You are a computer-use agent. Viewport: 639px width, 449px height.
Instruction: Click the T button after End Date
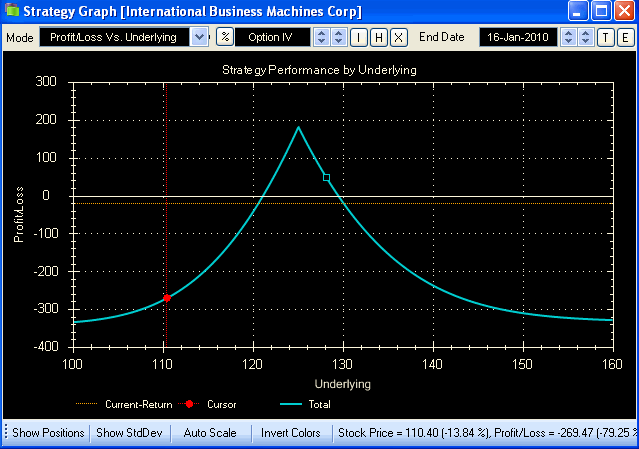click(606, 37)
